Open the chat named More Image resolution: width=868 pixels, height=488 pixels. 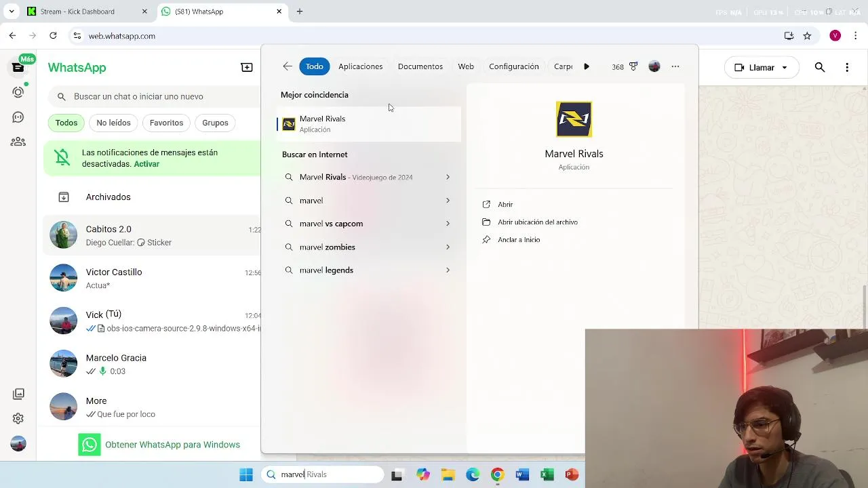(153, 407)
